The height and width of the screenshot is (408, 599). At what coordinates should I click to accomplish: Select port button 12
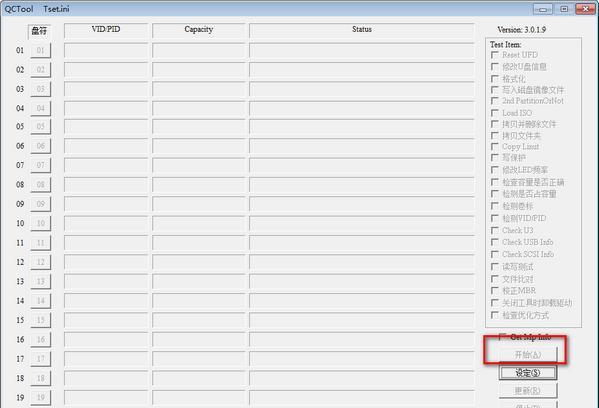click(40, 262)
